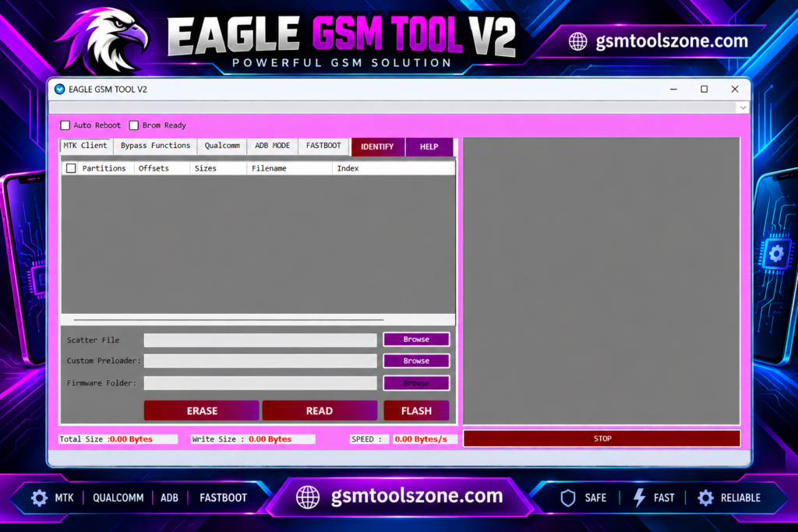The width and height of the screenshot is (798, 532).
Task: Click the globe icon in the bottom banner
Action: (308, 497)
